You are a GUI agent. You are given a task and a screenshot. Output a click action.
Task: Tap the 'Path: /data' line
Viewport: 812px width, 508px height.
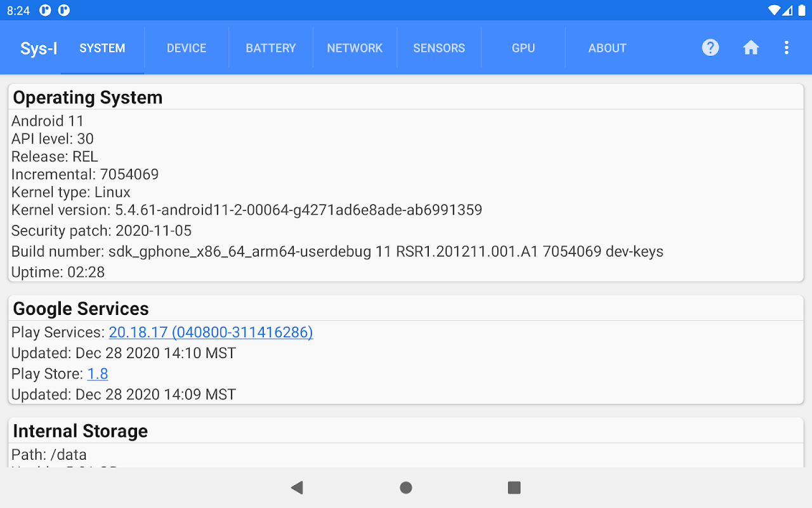click(49, 455)
